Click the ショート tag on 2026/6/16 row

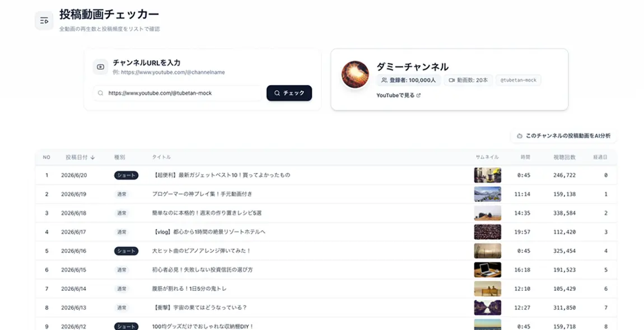(126, 251)
